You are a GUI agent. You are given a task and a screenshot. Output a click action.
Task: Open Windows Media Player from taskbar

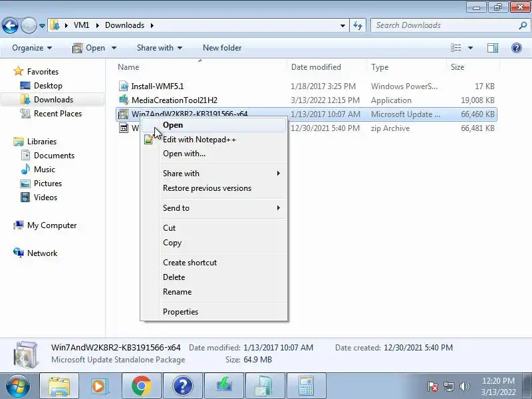point(100,386)
